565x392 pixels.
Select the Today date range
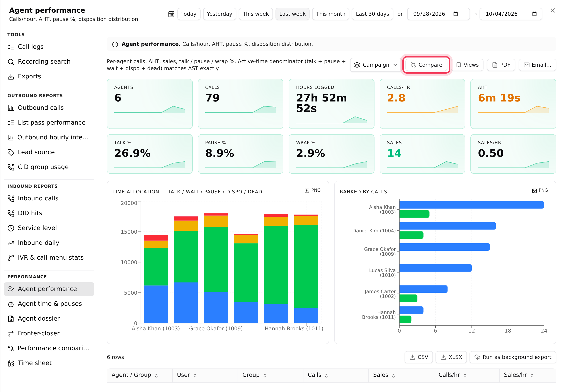click(189, 14)
